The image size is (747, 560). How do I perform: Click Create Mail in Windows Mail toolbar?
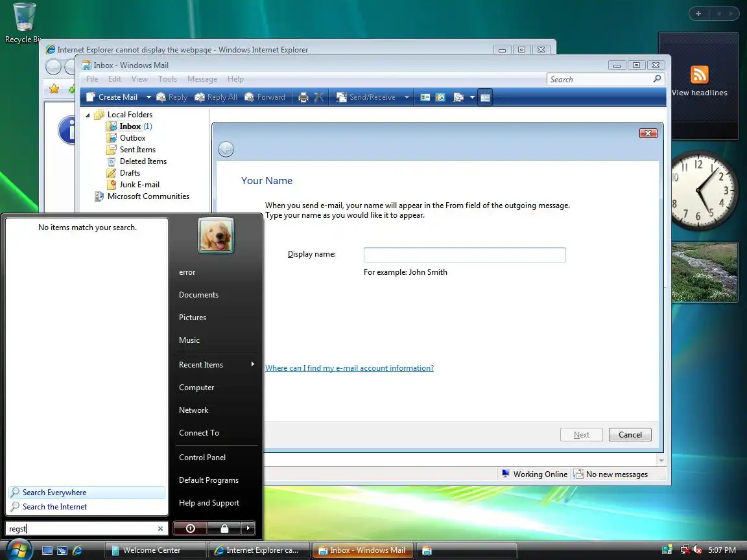point(112,97)
